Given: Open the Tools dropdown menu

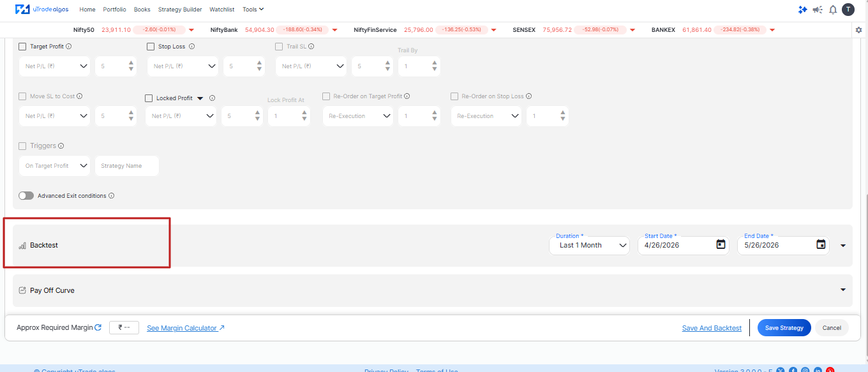Looking at the screenshot, I should tap(253, 10).
